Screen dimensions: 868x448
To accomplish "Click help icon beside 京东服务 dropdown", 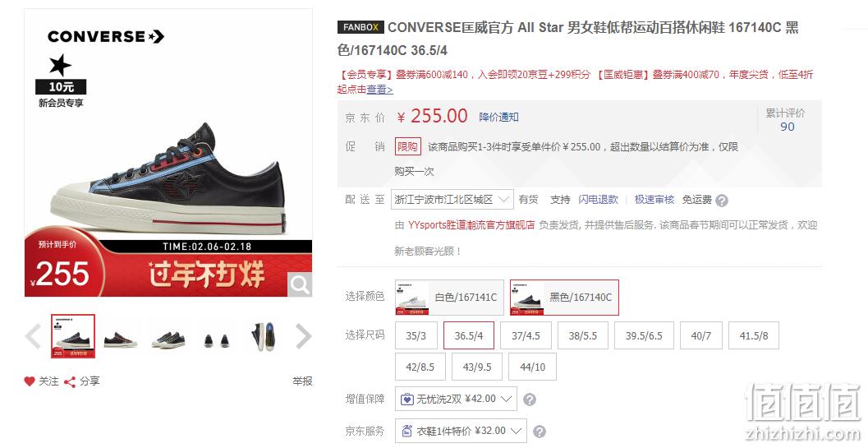I will (540, 432).
